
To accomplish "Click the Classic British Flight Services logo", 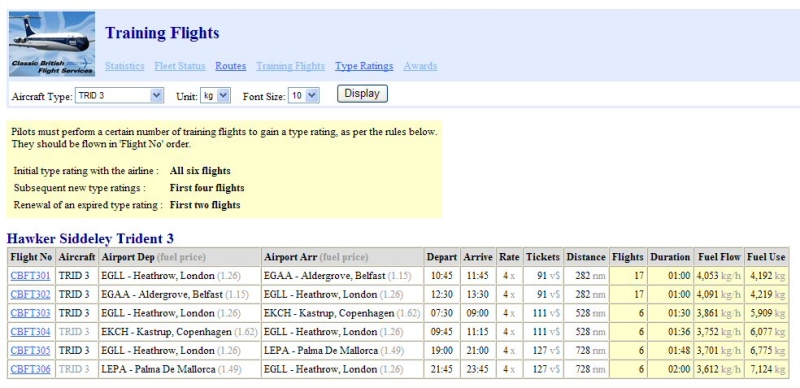I will [52, 44].
